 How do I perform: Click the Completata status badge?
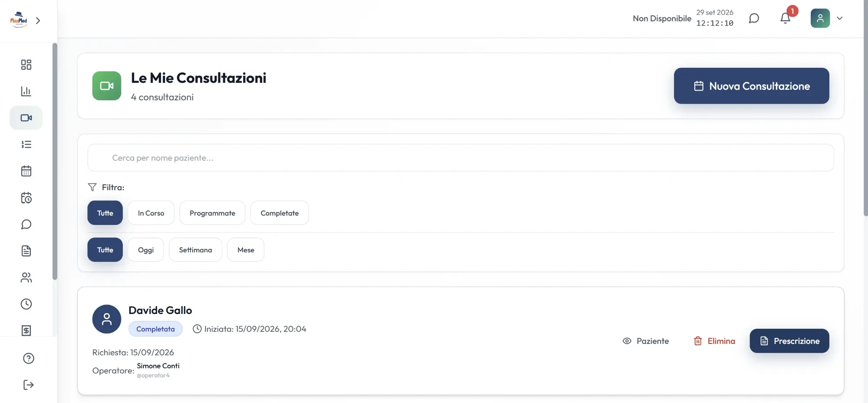point(155,329)
